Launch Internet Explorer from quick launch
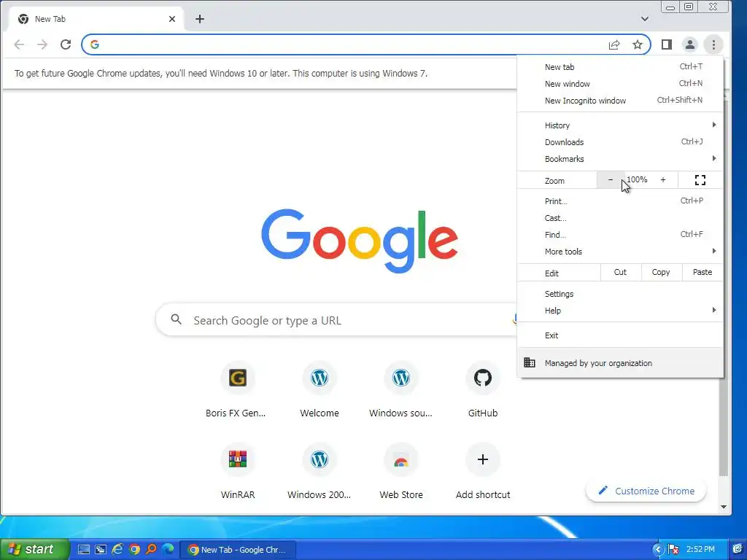The height and width of the screenshot is (560, 747). (117, 550)
